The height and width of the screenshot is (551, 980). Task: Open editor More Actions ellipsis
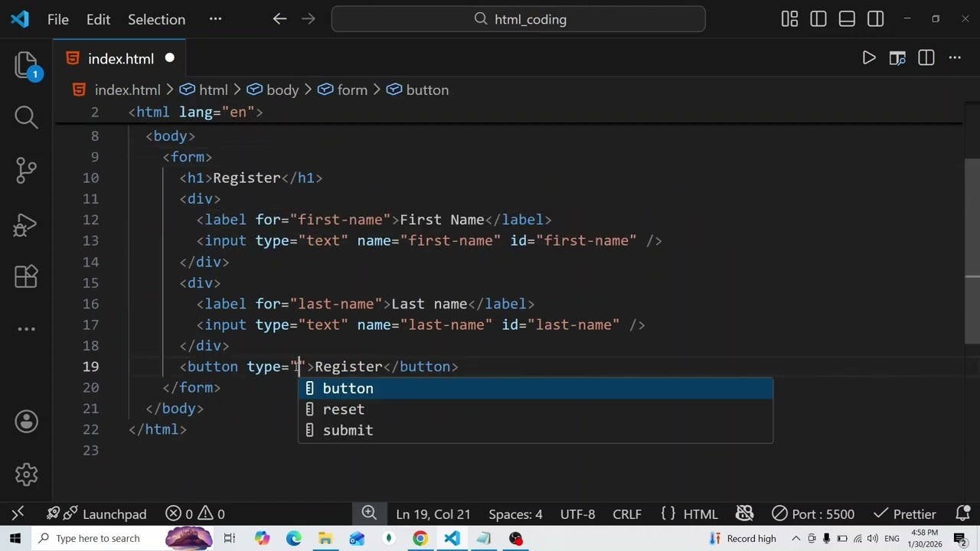(955, 58)
